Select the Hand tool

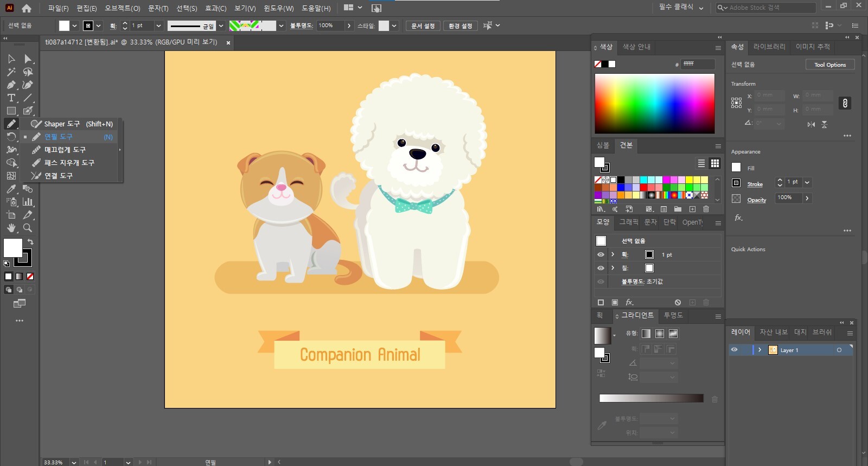[x=11, y=228]
